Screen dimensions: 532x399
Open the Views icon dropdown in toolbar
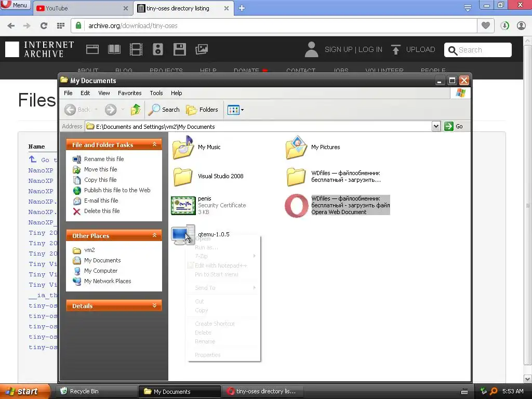pos(235,110)
